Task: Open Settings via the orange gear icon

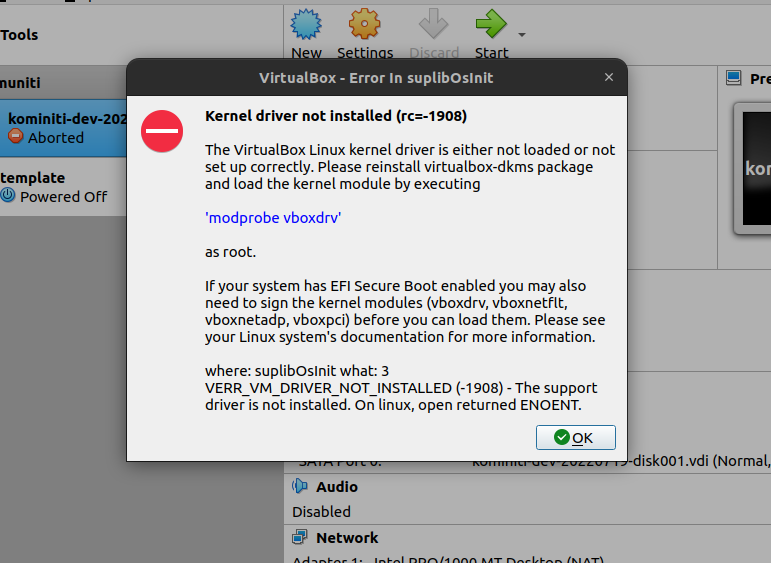Action: pos(364,24)
